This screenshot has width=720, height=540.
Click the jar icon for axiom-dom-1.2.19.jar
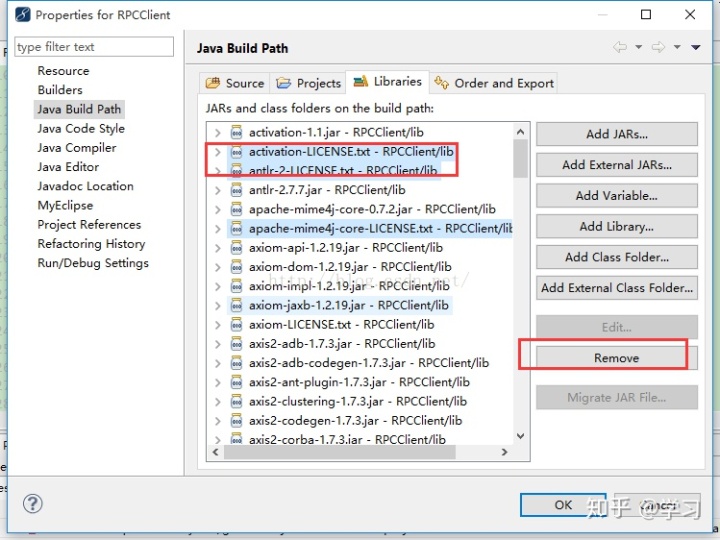click(x=236, y=267)
